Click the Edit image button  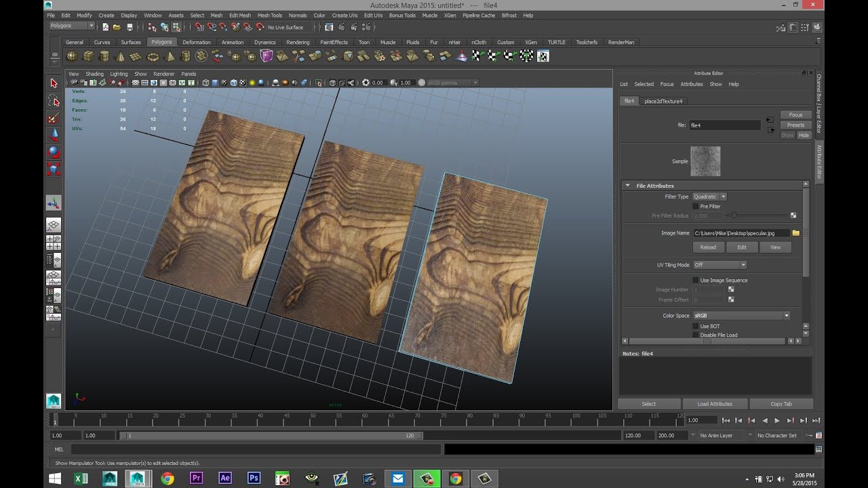[x=742, y=247]
